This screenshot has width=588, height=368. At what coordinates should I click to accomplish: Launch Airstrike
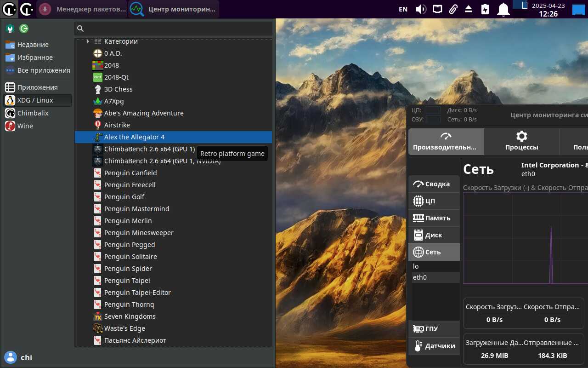(x=173, y=125)
